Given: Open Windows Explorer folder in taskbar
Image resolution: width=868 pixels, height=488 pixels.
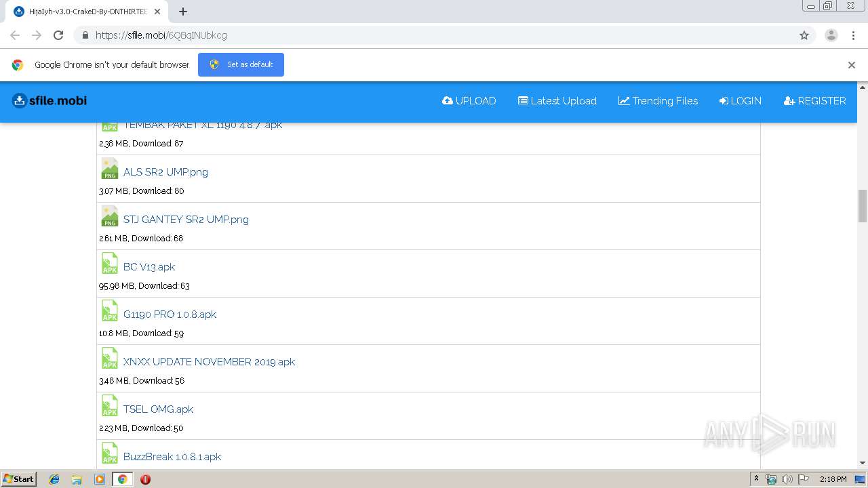Looking at the screenshot, I should coord(77,479).
